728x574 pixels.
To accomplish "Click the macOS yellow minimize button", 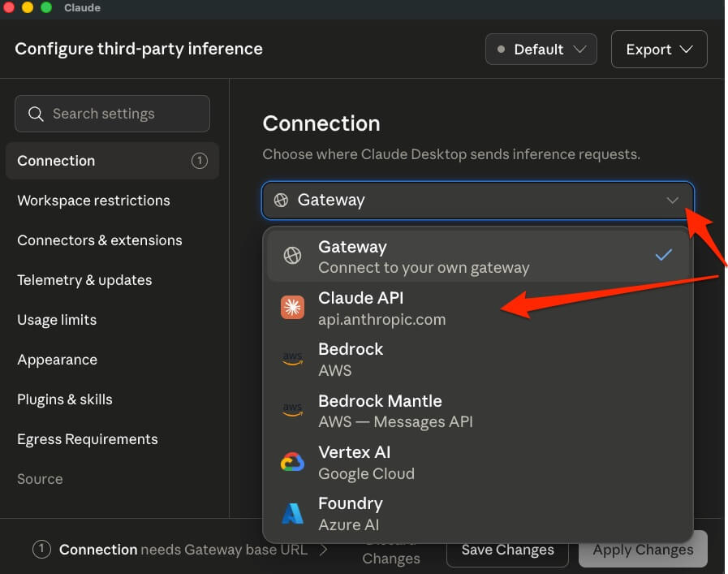I will [28, 7].
